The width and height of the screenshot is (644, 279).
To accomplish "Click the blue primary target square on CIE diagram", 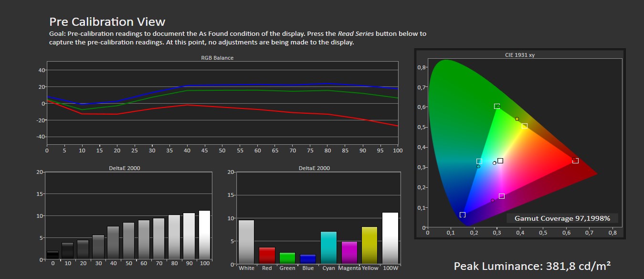I will [462, 215].
